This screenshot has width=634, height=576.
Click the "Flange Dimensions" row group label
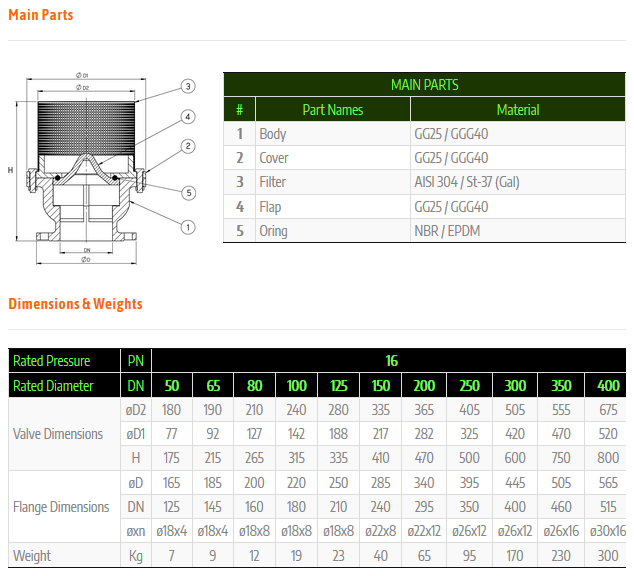(x=61, y=507)
